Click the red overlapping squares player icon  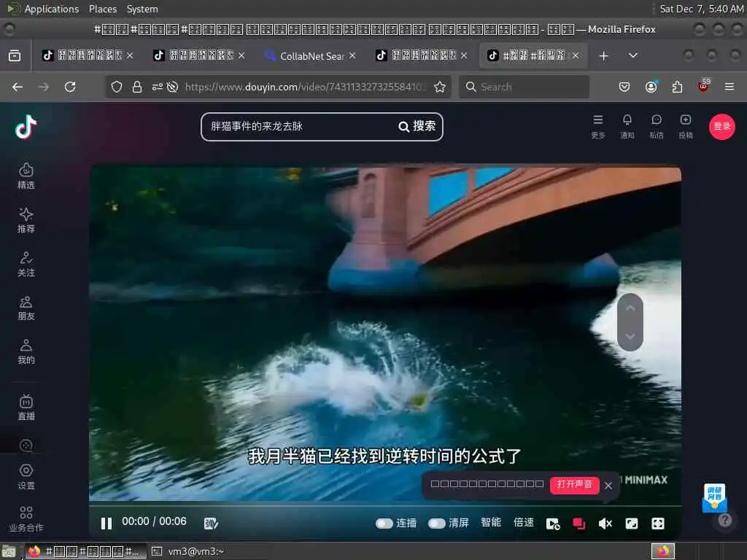pyautogui.click(x=578, y=524)
